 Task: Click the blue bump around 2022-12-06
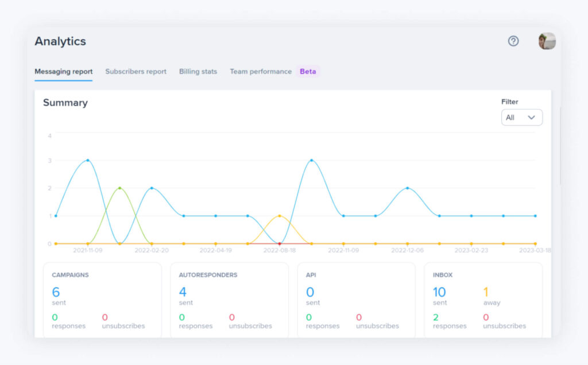[x=408, y=188]
